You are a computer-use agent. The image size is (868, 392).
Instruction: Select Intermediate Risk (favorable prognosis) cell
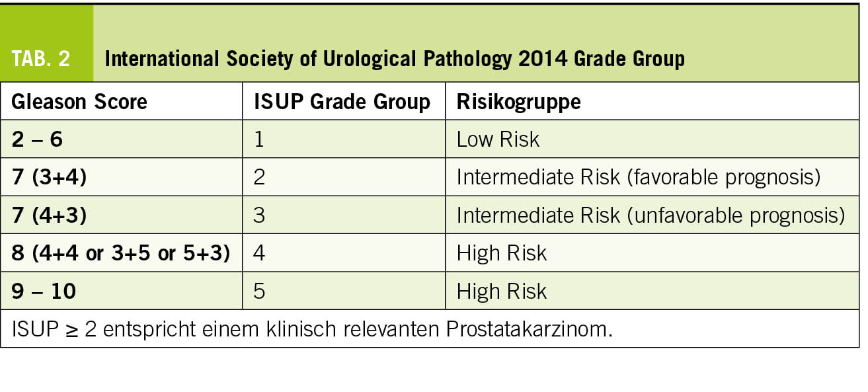[639, 177]
